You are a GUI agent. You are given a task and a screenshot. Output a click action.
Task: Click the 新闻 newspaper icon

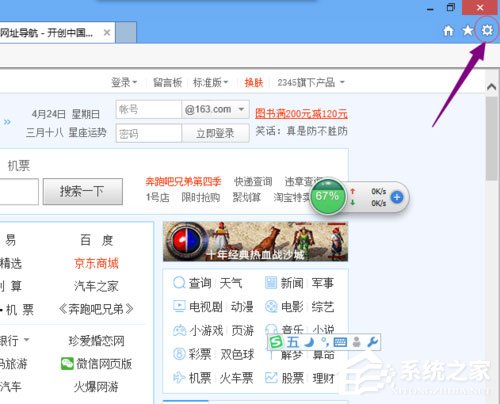[x=271, y=283]
